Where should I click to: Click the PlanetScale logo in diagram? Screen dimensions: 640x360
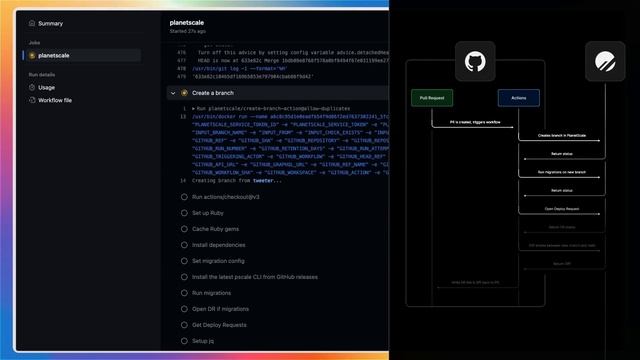pos(605,61)
